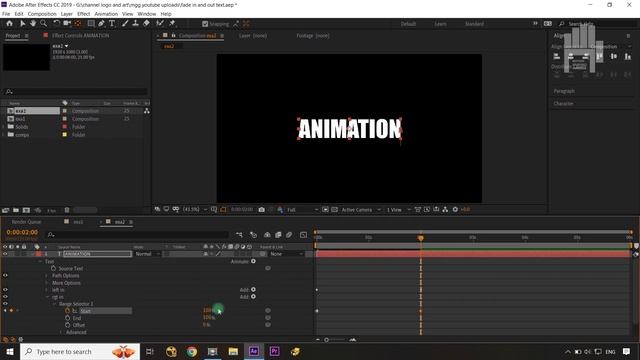This screenshot has width=640, height=360.
Task: Select the Default workspace
Action: pyautogui.click(x=408, y=24)
